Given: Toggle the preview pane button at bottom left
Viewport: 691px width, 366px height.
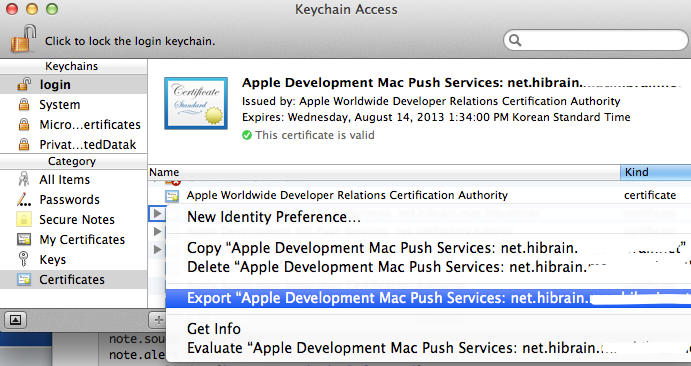Looking at the screenshot, I should pos(15,320).
